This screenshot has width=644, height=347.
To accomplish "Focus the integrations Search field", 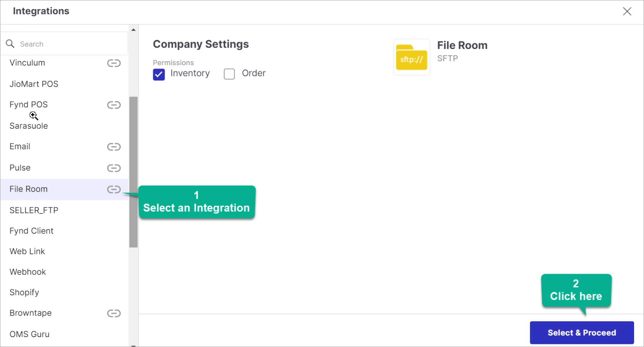I will tap(64, 44).
